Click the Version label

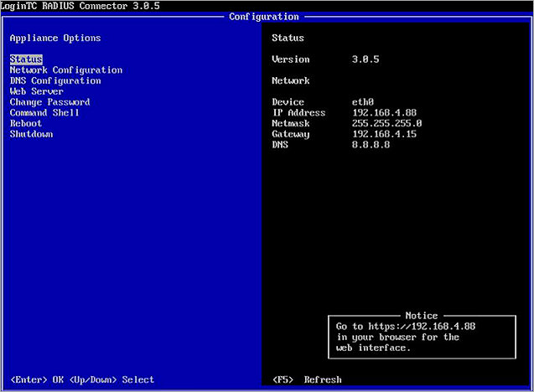click(291, 59)
